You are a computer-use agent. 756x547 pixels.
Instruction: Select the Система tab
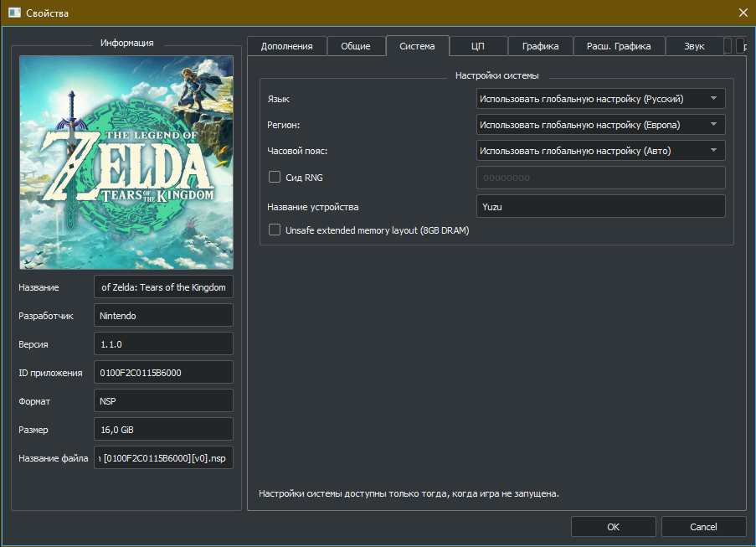point(417,46)
